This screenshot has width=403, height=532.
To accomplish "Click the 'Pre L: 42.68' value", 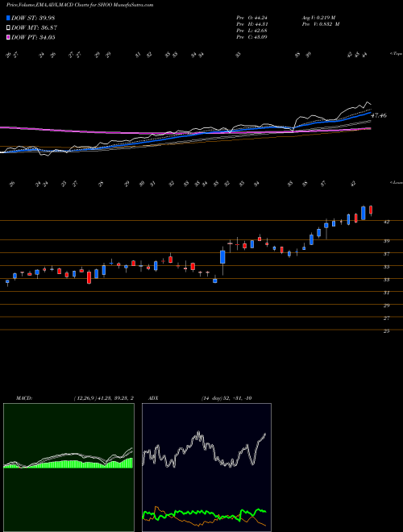I will 251,31.
